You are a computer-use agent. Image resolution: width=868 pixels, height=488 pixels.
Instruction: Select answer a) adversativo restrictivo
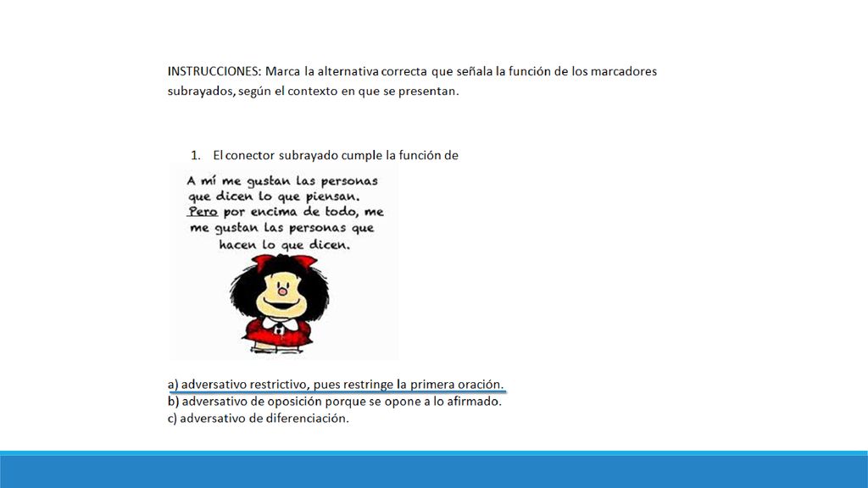click(336, 384)
